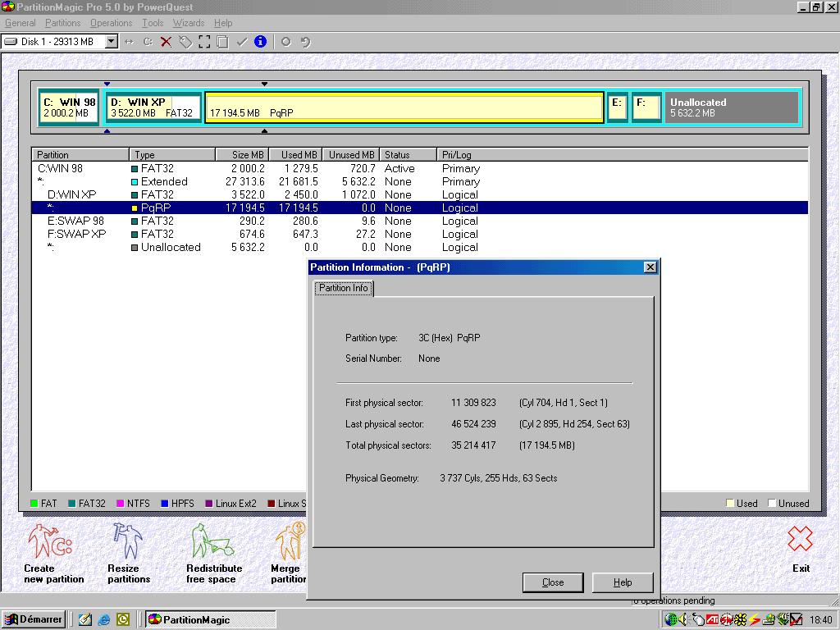Click the HPFS legend color swatch
Image resolution: width=840 pixels, height=630 pixels.
[165, 504]
